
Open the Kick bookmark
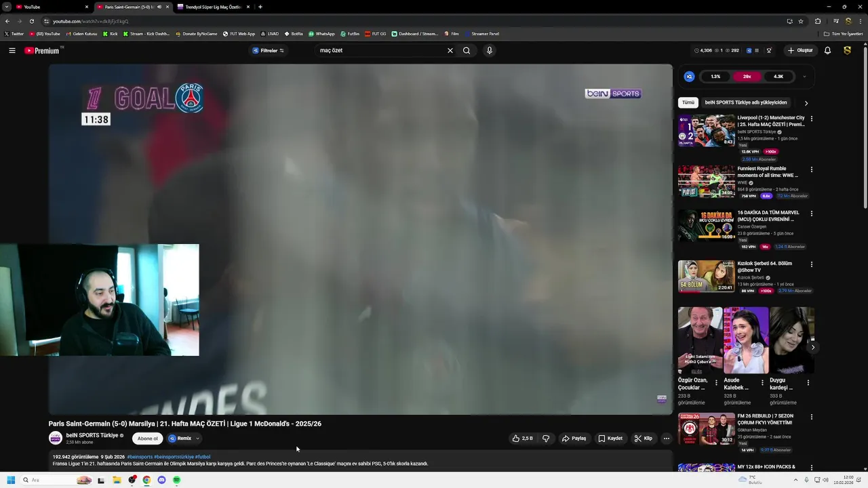[x=111, y=33]
